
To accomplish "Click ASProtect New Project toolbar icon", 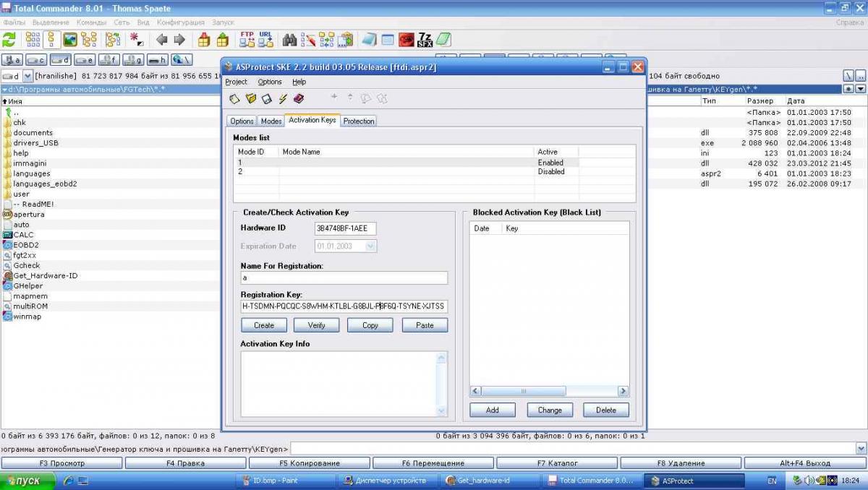I will click(234, 98).
